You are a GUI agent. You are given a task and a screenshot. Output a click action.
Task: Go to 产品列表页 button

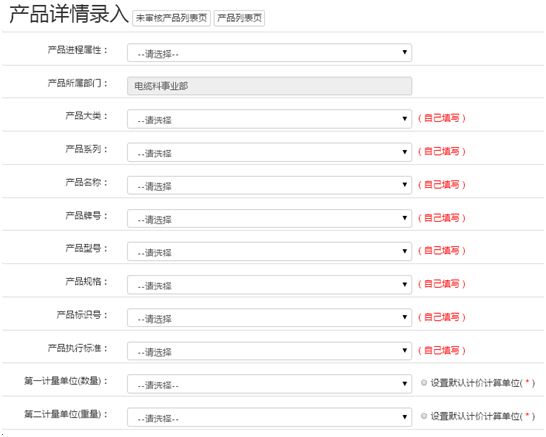click(239, 18)
